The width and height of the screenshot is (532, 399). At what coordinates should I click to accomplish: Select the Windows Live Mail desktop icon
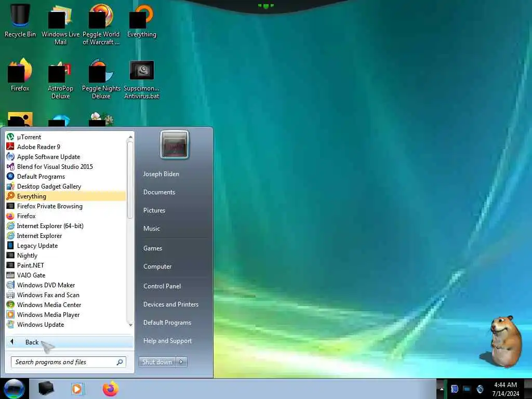pos(60,24)
